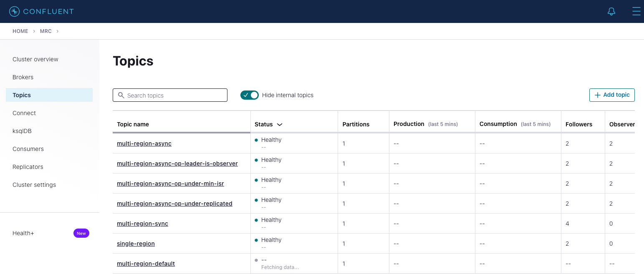
Task: Open Cluster overview in sidebar
Action: [35, 59]
